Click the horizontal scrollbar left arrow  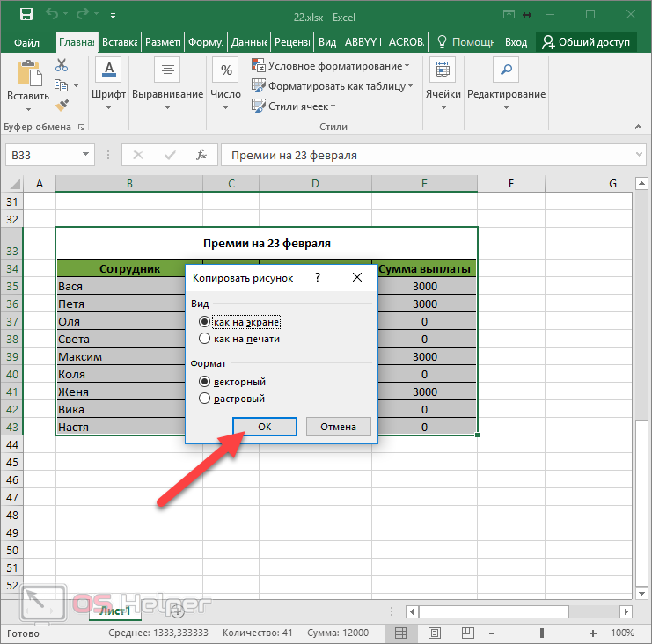coord(412,612)
